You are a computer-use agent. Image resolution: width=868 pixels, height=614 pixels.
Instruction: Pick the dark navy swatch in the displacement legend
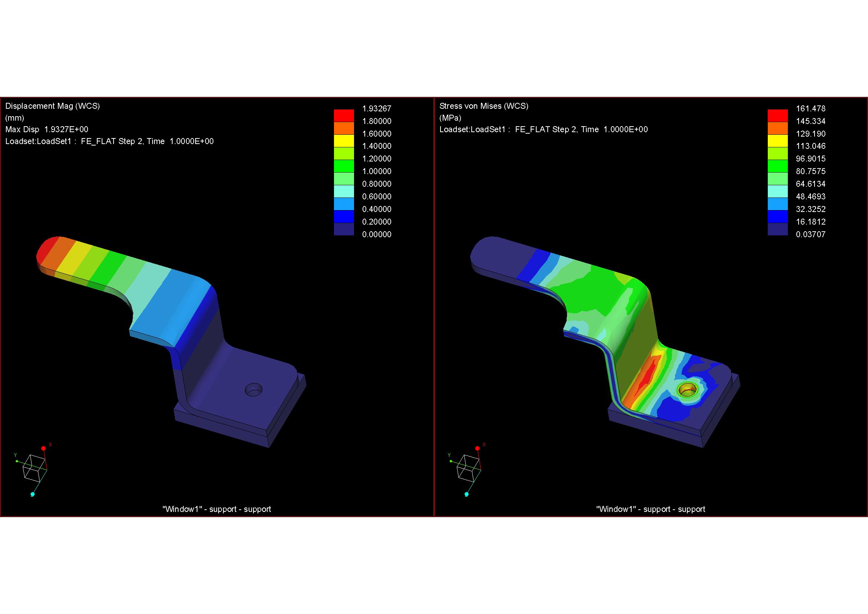[344, 229]
